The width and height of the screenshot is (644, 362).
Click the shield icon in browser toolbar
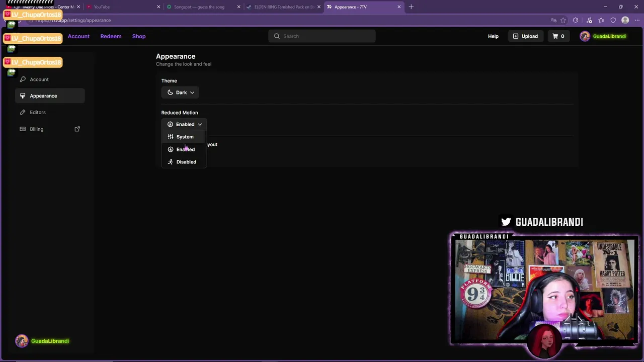[x=613, y=20]
